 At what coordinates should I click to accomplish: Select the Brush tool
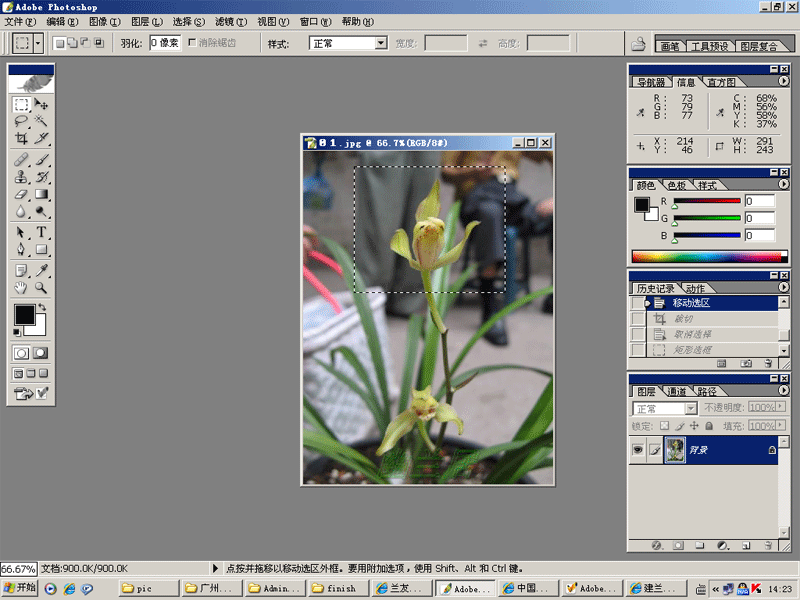tap(41, 160)
